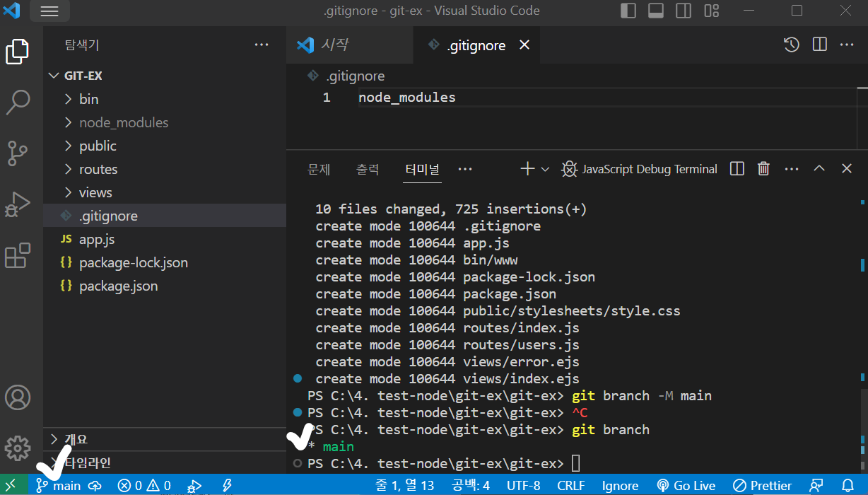
Task: Expand the routes folder
Action: (165, 169)
